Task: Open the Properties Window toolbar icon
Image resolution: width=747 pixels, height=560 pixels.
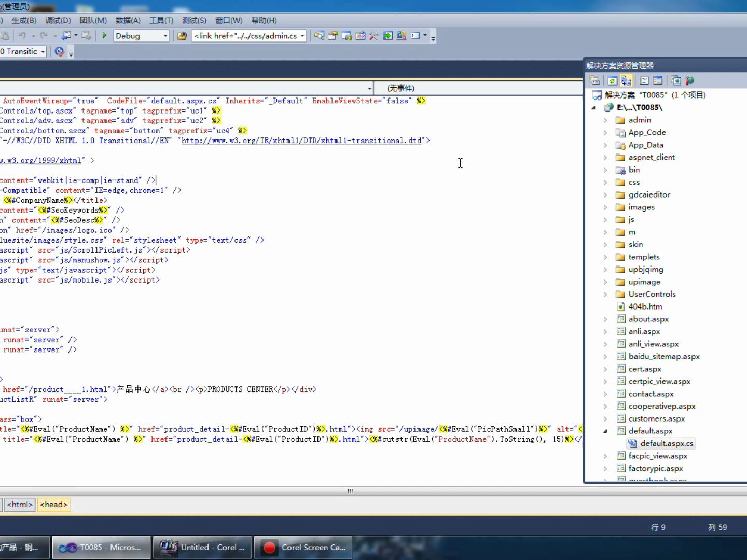Action: click(x=333, y=36)
